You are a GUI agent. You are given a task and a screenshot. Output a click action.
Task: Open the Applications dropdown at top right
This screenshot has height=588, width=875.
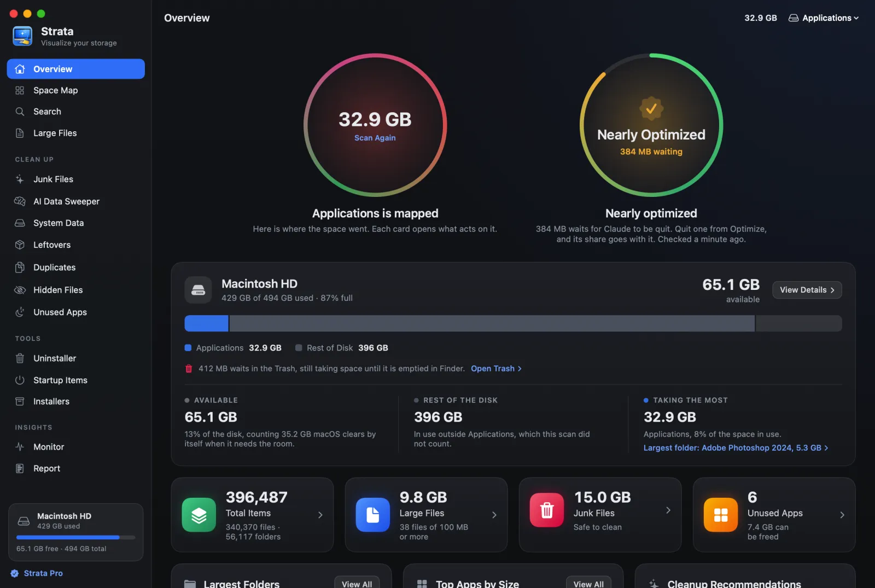[x=824, y=18]
